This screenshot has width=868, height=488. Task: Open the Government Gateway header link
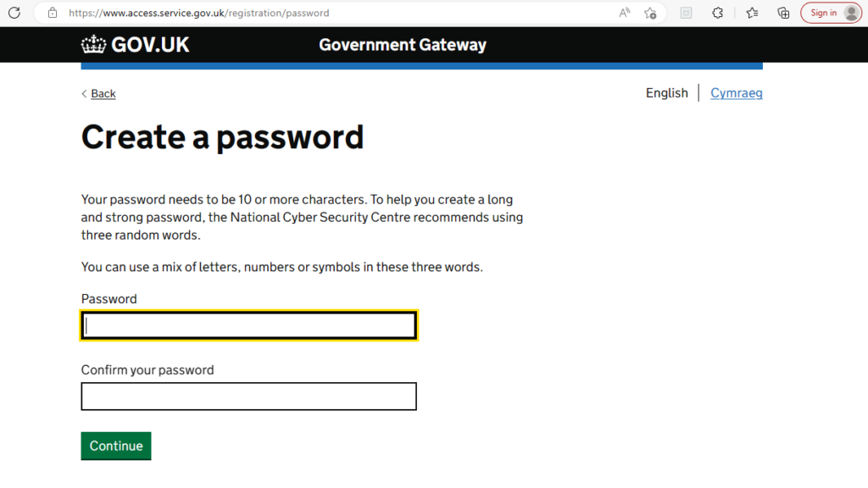[403, 45]
